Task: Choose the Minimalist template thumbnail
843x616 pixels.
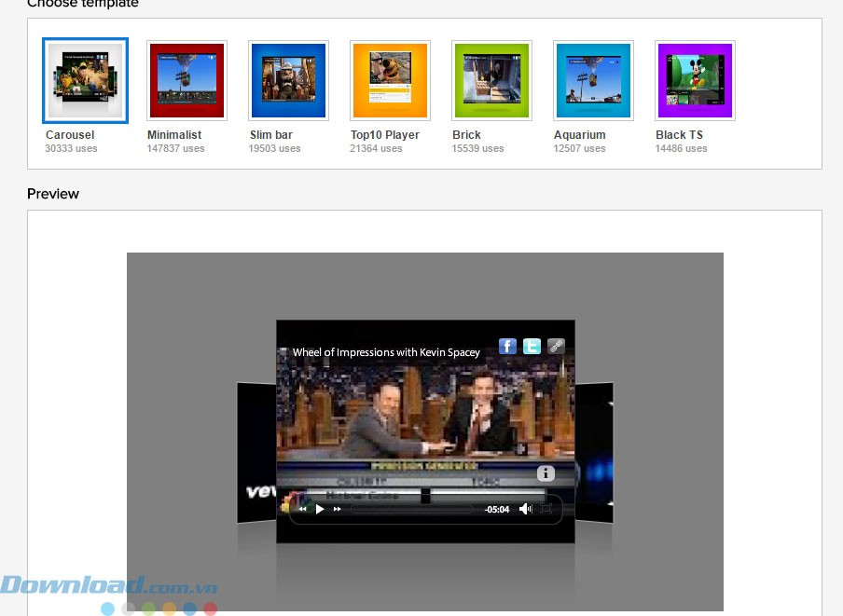Action: pyautogui.click(x=187, y=81)
